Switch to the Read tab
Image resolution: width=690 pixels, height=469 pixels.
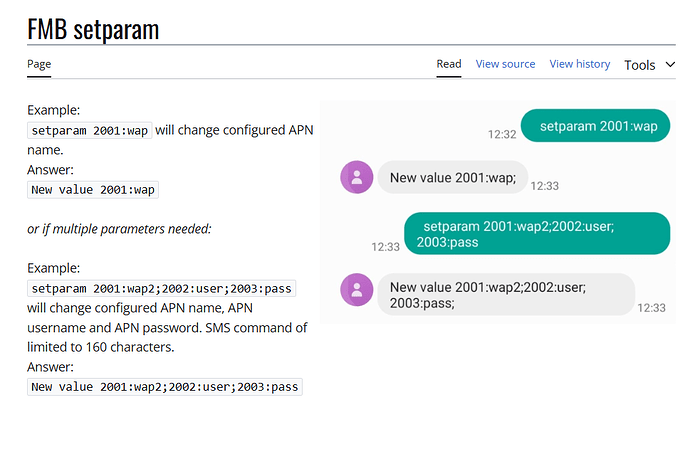click(449, 64)
